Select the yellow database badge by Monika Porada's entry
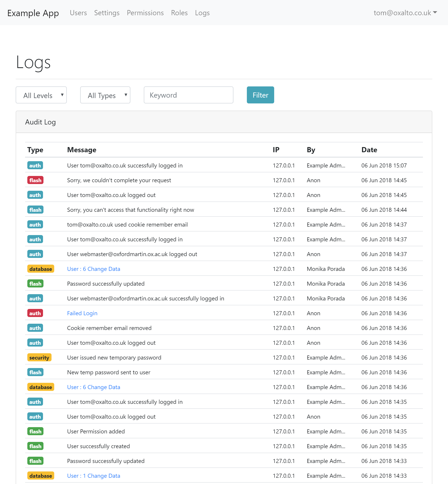Image resolution: width=448 pixels, height=484 pixels. pos(41,269)
